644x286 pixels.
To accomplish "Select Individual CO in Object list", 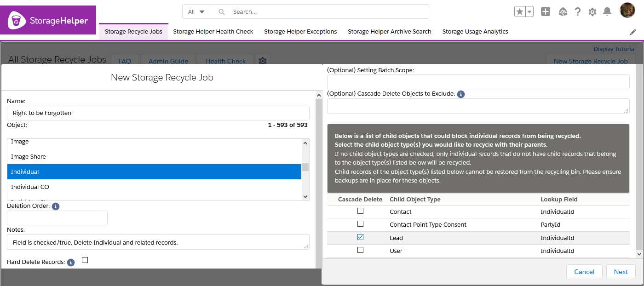I will 155,187.
